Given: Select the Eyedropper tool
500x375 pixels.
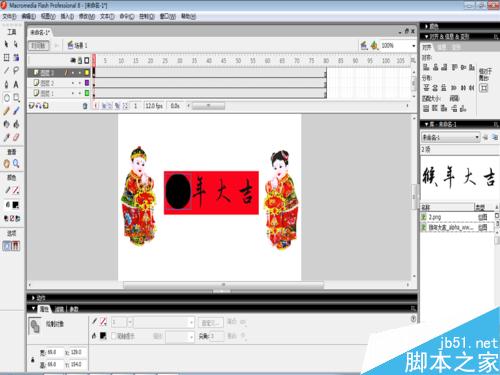Looking at the screenshot, I should pyautogui.click(x=6, y=137).
